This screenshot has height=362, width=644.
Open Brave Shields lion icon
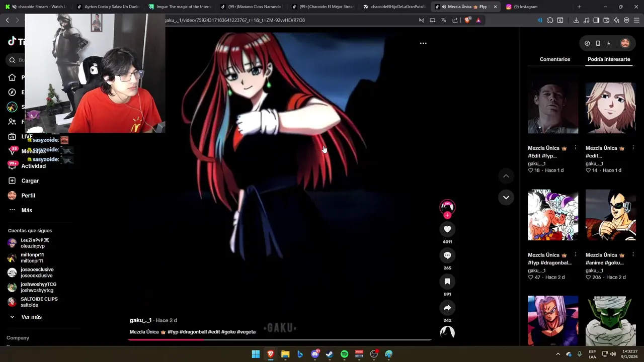[x=468, y=20]
